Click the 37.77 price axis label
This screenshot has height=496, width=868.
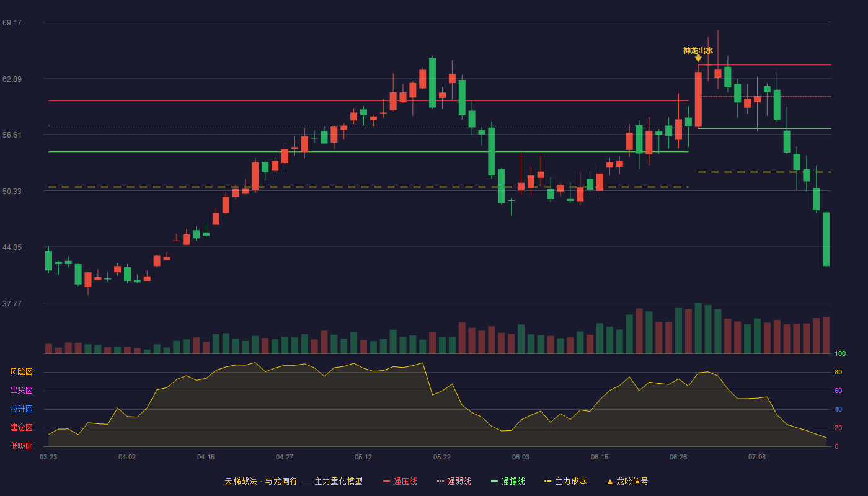[12, 304]
